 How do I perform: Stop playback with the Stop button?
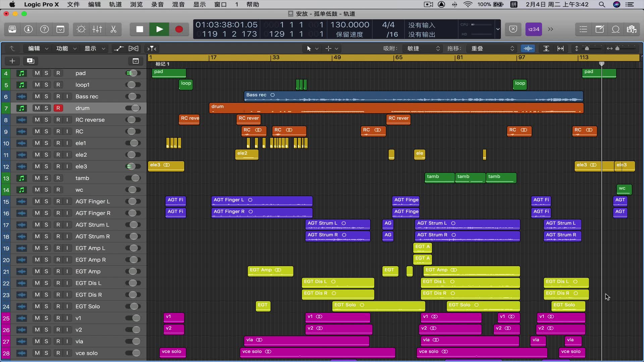[x=140, y=29]
